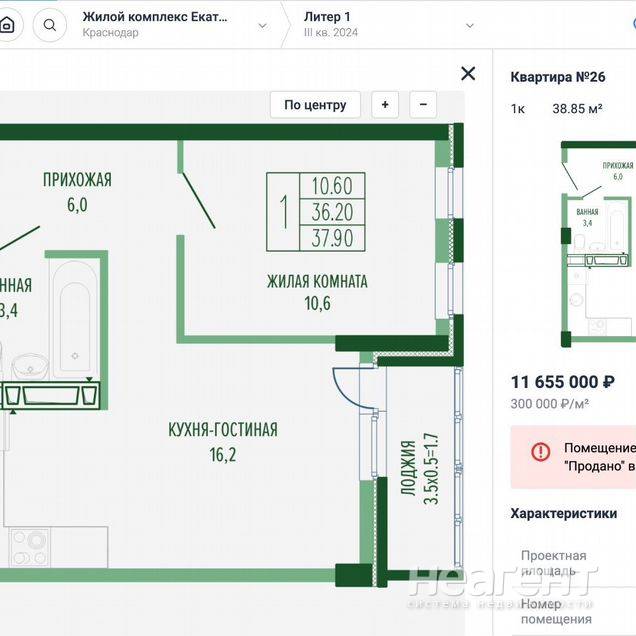Open search with the magnifier icon
The height and width of the screenshot is (636, 636).
coord(50,25)
